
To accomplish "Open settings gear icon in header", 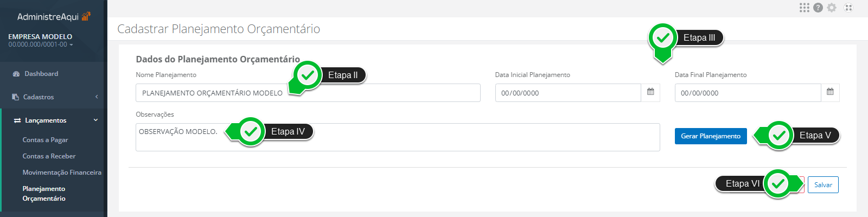I will tap(832, 8).
